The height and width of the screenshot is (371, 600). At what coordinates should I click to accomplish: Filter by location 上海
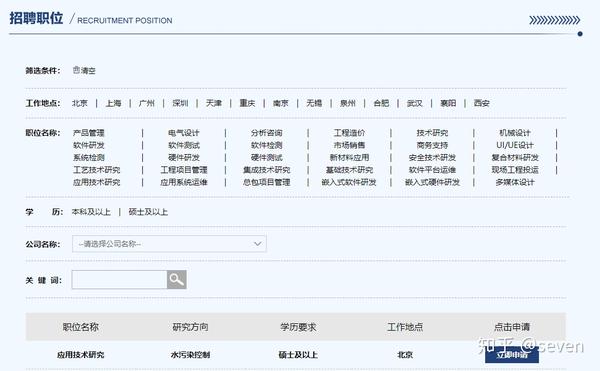point(113,103)
